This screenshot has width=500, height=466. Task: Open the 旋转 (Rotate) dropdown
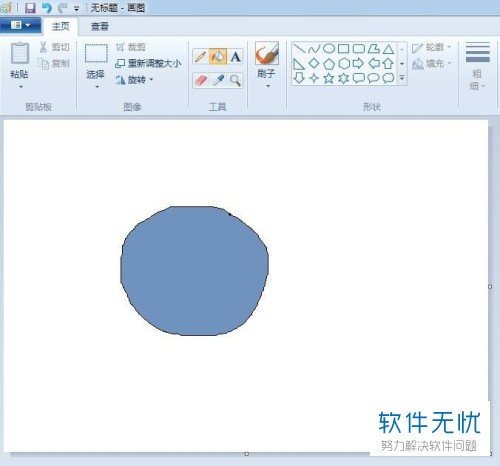pyautogui.click(x=135, y=80)
